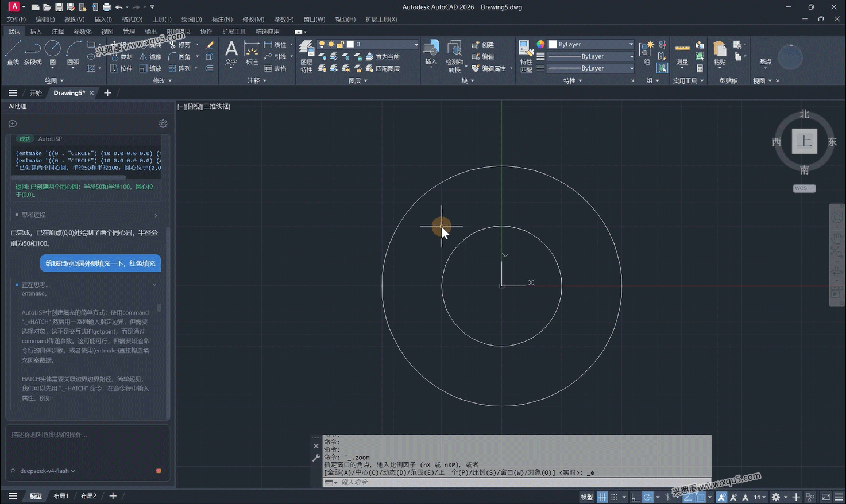The width and height of the screenshot is (846, 504).
Task: Click 编辑属性 button
Action: tap(489, 68)
